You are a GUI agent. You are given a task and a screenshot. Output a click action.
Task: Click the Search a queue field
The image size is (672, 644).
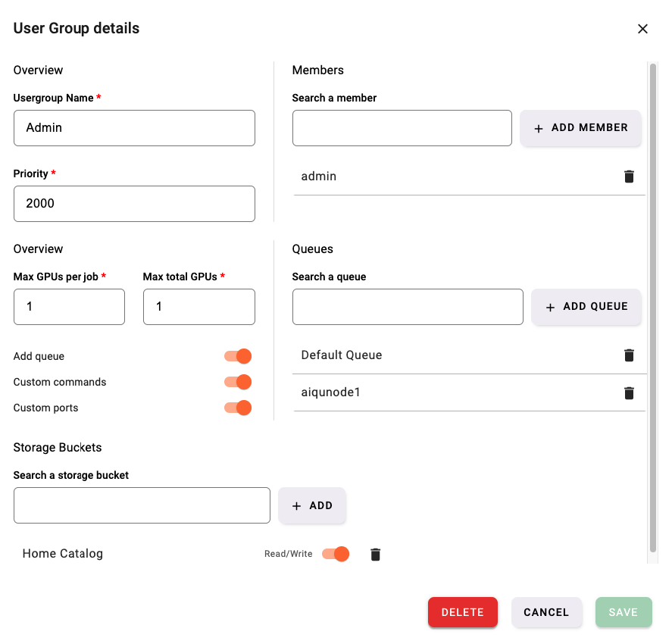pyautogui.click(x=408, y=307)
